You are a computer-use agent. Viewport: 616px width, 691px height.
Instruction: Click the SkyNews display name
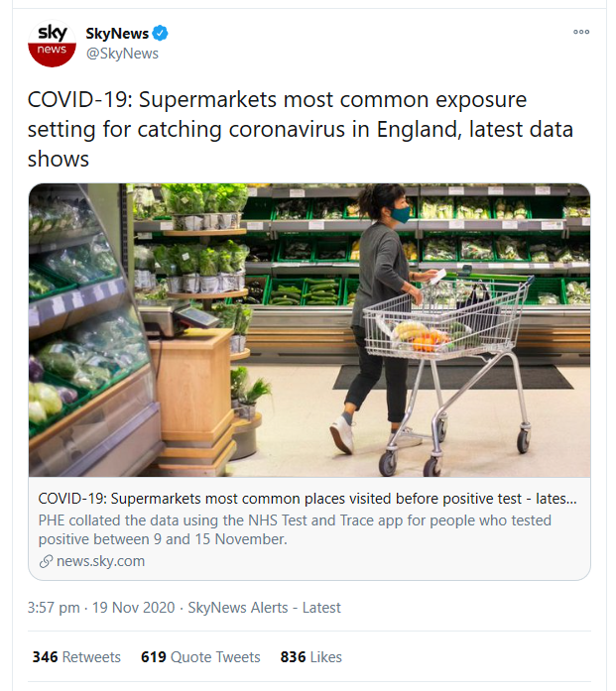point(117,34)
